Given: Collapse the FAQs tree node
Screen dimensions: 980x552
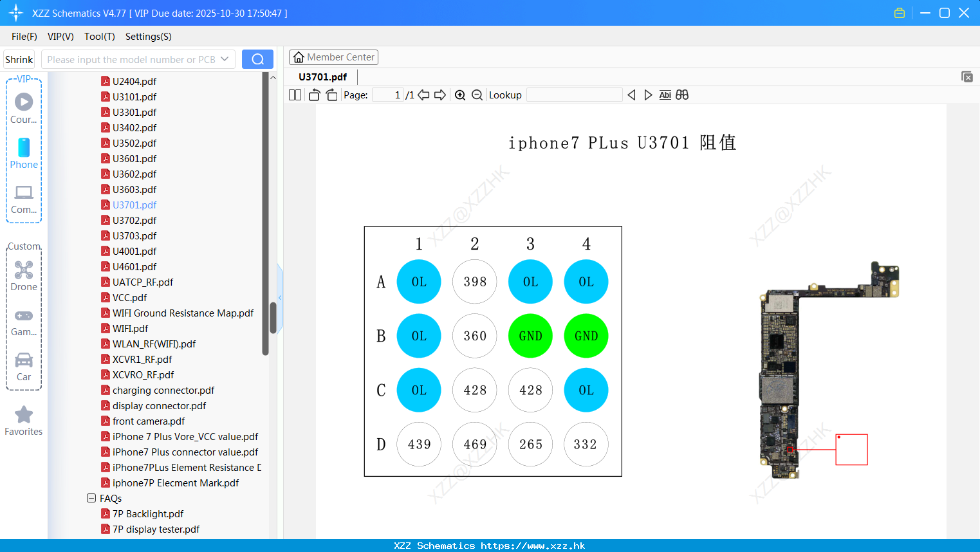Looking at the screenshot, I should click(x=91, y=498).
